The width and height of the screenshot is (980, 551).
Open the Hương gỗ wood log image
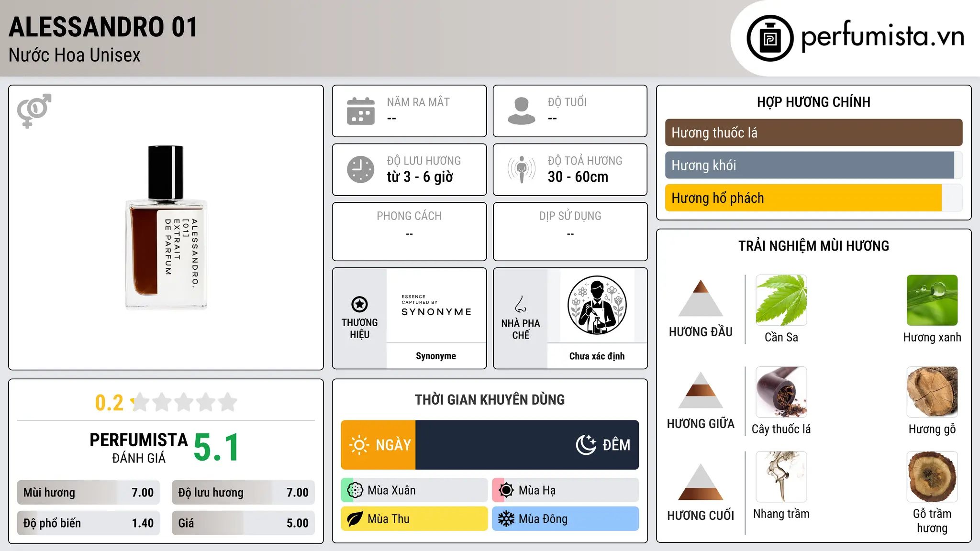[932, 392]
